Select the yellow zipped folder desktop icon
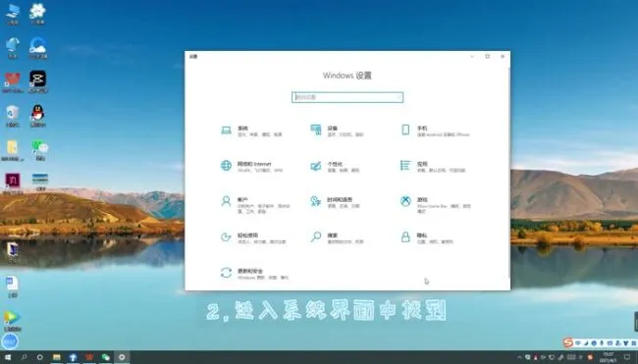The image size is (638, 364). pos(12,150)
